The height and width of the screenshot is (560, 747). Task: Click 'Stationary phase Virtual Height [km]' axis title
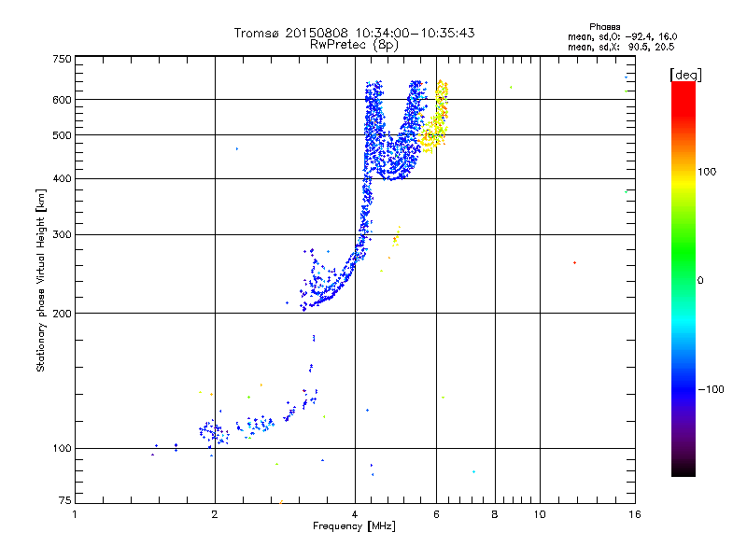40,280
